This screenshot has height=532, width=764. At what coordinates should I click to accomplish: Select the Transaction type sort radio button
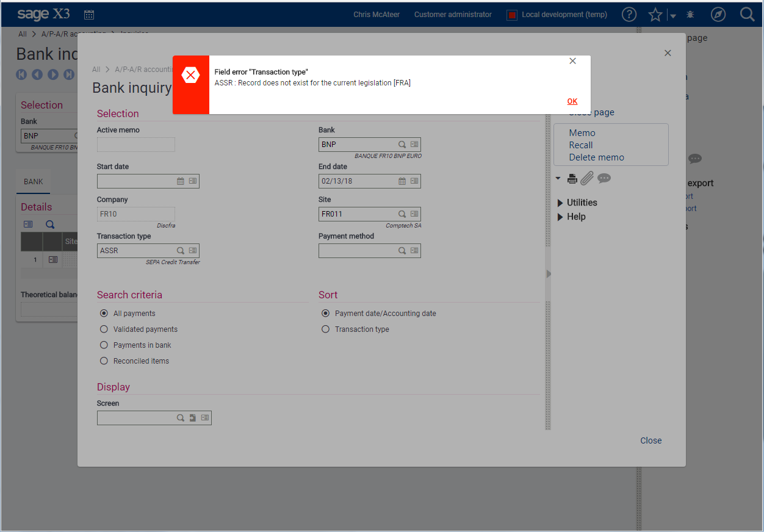[325, 329]
